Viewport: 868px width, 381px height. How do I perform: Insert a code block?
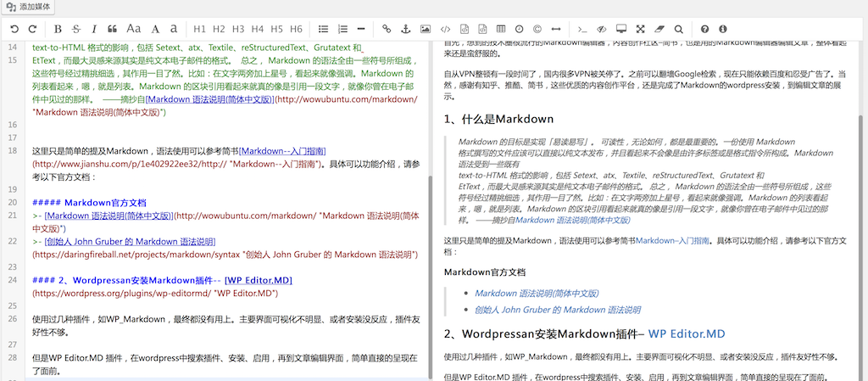tap(482, 29)
